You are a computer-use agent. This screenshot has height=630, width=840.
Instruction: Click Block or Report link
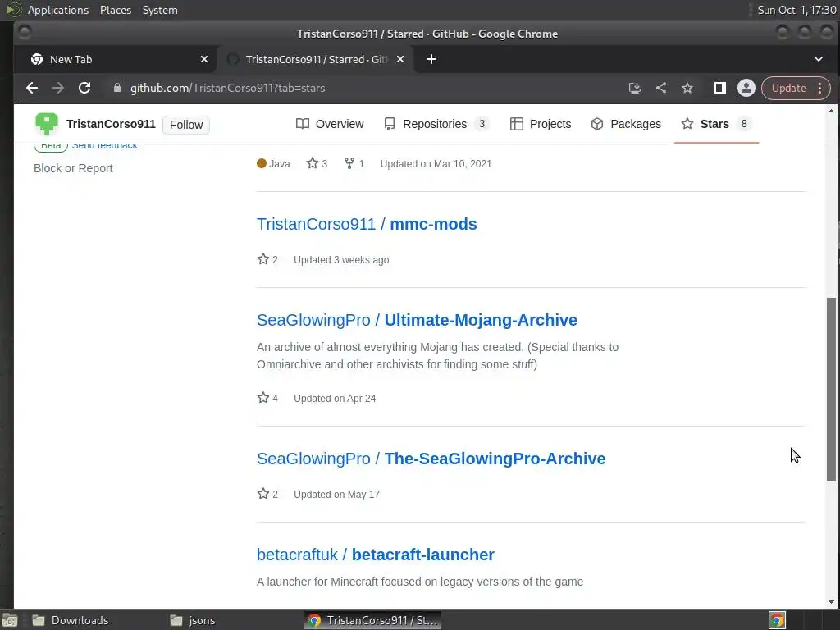73,168
